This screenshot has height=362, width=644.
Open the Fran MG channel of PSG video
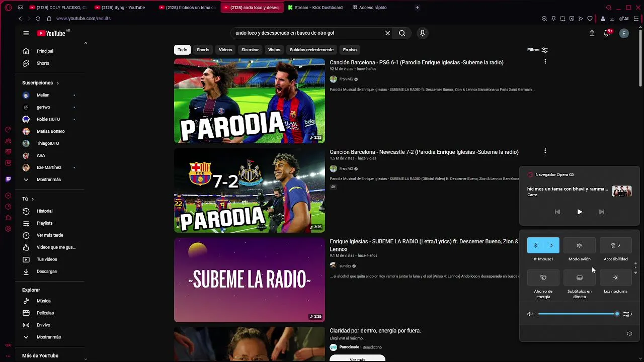(x=346, y=79)
